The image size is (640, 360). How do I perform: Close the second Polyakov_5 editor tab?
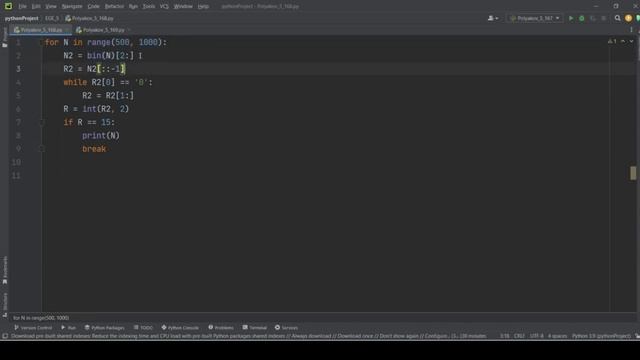click(129, 30)
